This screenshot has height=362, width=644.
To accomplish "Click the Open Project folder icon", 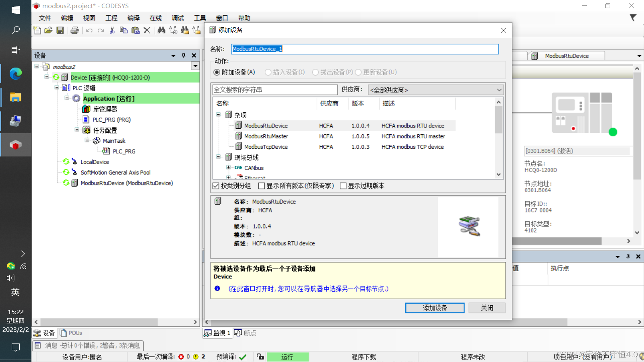I will pyautogui.click(x=48, y=30).
